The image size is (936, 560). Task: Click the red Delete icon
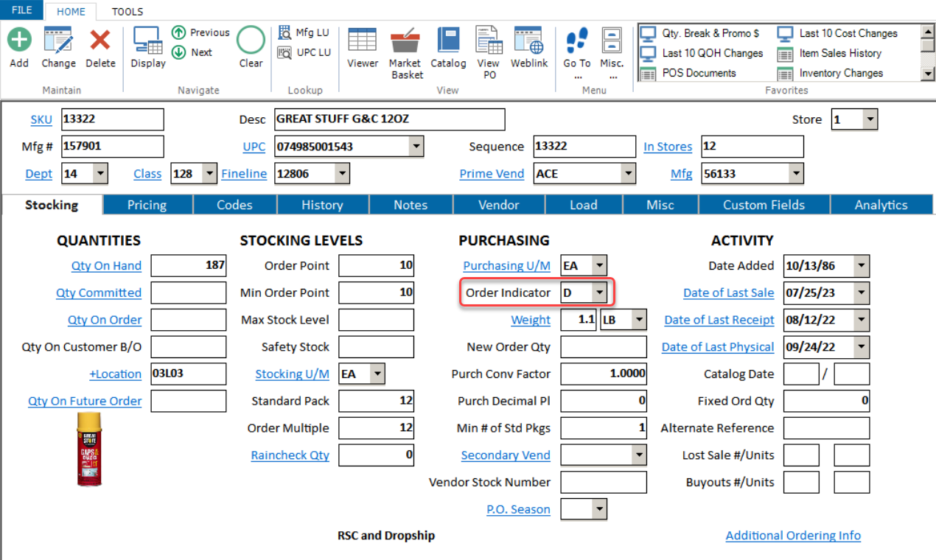click(100, 39)
